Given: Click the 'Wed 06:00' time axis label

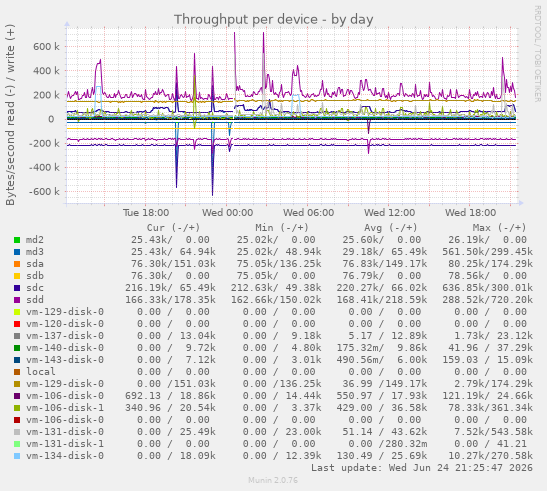Looking at the screenshot, I should point(308,213).
